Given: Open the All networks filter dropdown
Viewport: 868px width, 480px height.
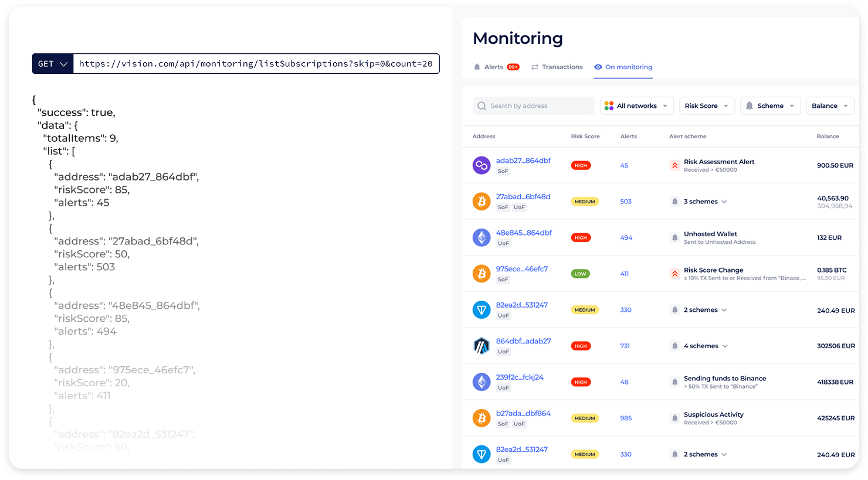Looking at the screenshot, I should [637, 105].
